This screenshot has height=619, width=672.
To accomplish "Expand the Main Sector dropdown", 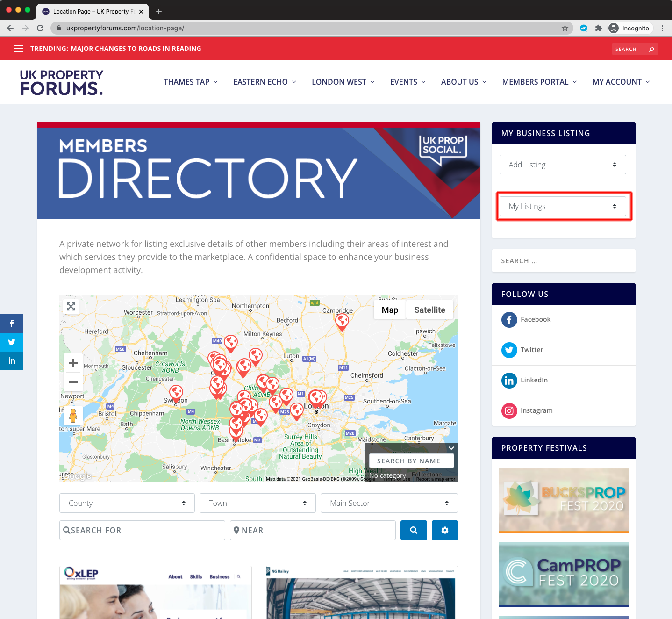I will tap(389, 503).
